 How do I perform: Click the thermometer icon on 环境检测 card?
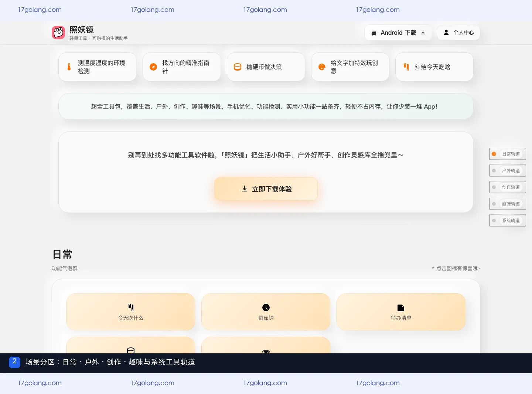click(69, 67)
